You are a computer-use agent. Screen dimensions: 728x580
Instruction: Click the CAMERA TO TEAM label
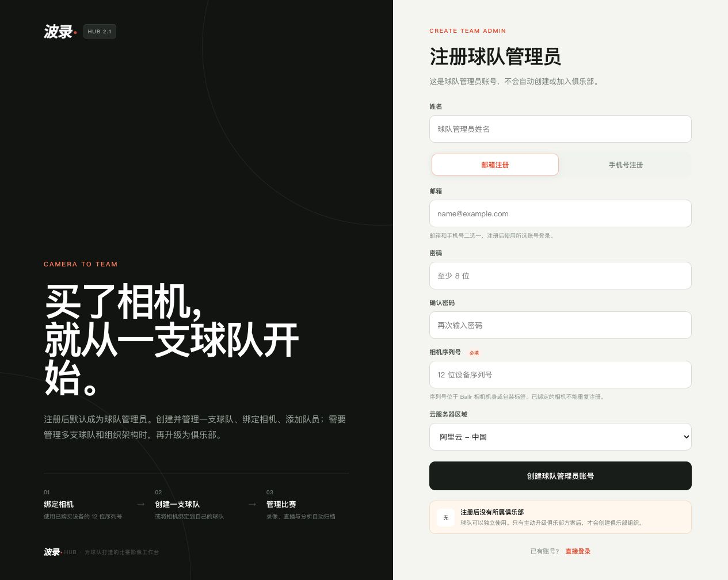[81, 264]
